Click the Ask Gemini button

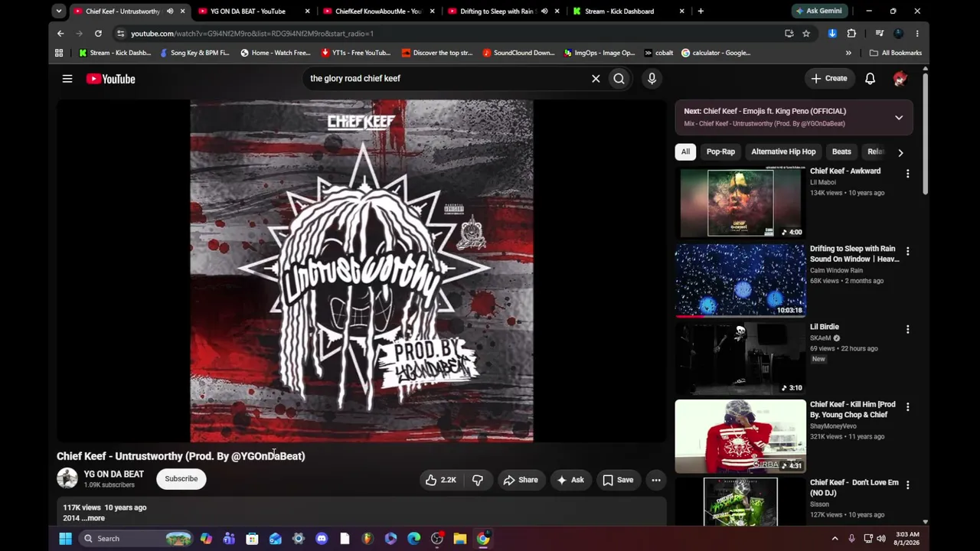tap(818, 11)
